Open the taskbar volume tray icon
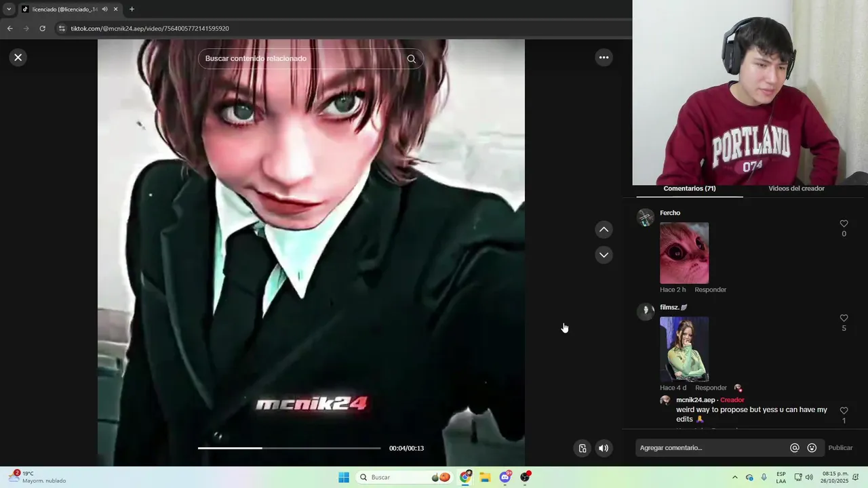The height and width of the screenshot is (488, 868). click(x=809, y=477)
